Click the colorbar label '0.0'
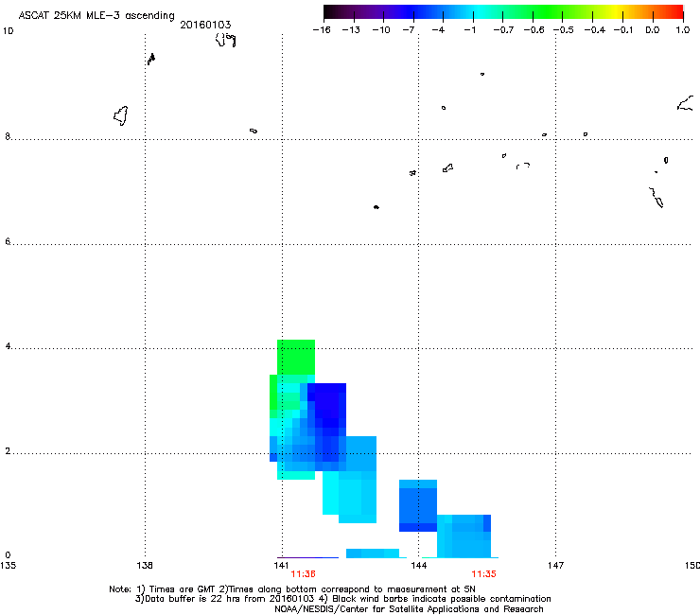The image size is (700, 615). click(x=653, y=30)
